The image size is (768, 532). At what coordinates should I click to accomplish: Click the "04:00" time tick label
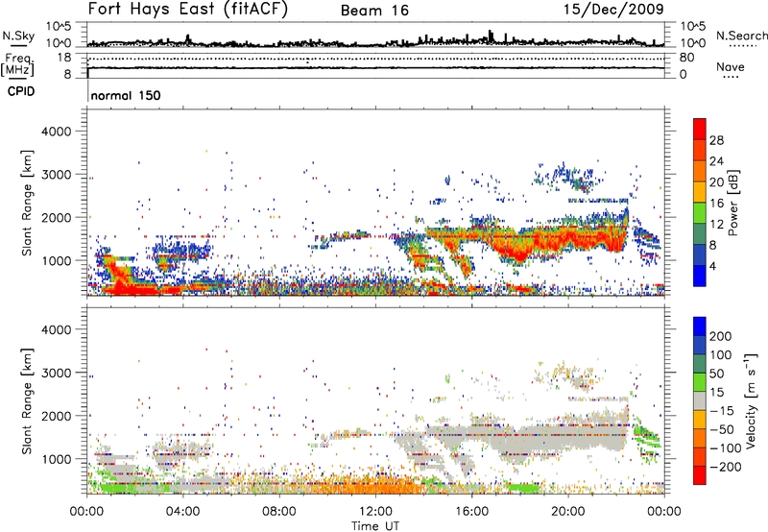click(183, 512)
